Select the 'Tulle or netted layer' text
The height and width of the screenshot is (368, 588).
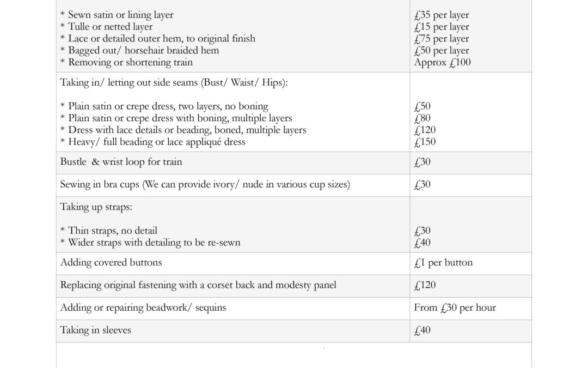tap(110, 27)
